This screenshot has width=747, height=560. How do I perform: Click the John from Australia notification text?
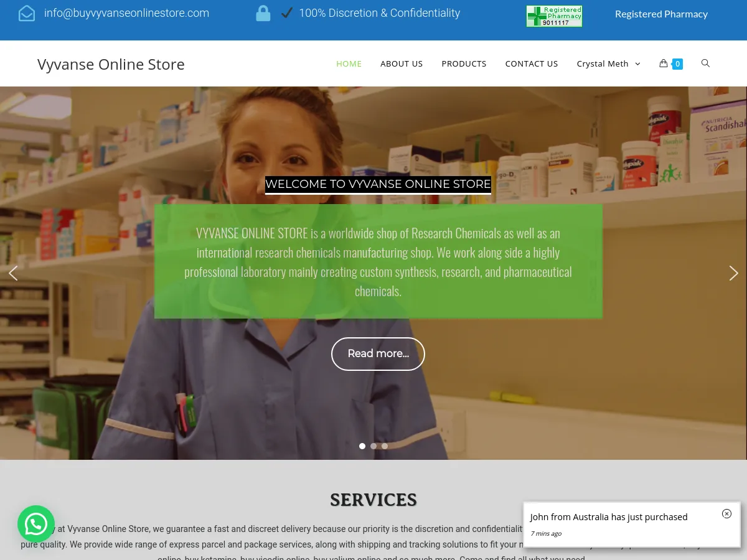coord(609,517)
